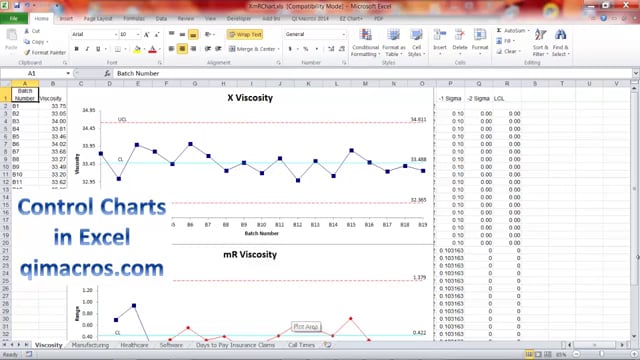Viewport: 640px width, 360px height.
Task: Expand the font size 10 dropdown
Action: [138, 35]
